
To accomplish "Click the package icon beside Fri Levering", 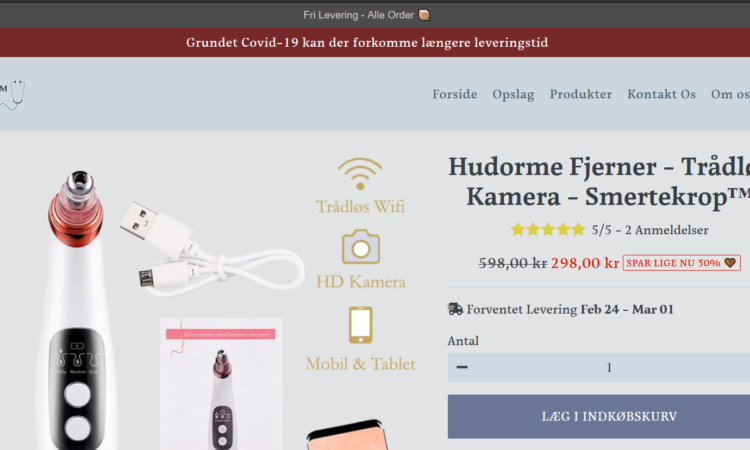I will [x=424, y=15].
